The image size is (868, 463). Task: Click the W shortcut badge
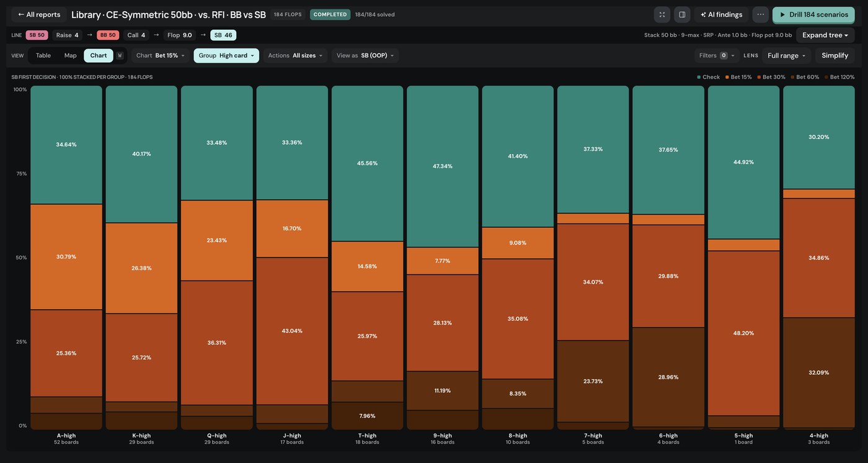(120, 56)
